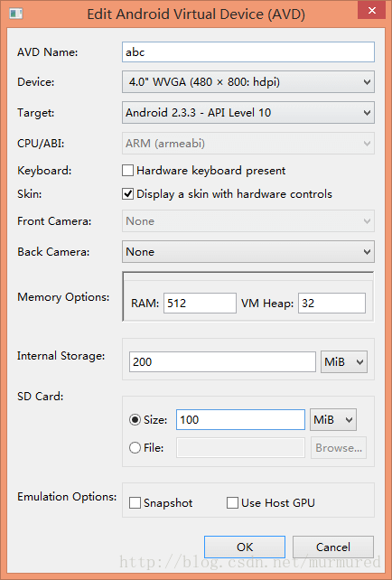392x580 pixels.
Task: Click the Cancel button
Action: (x=333, y=547)
